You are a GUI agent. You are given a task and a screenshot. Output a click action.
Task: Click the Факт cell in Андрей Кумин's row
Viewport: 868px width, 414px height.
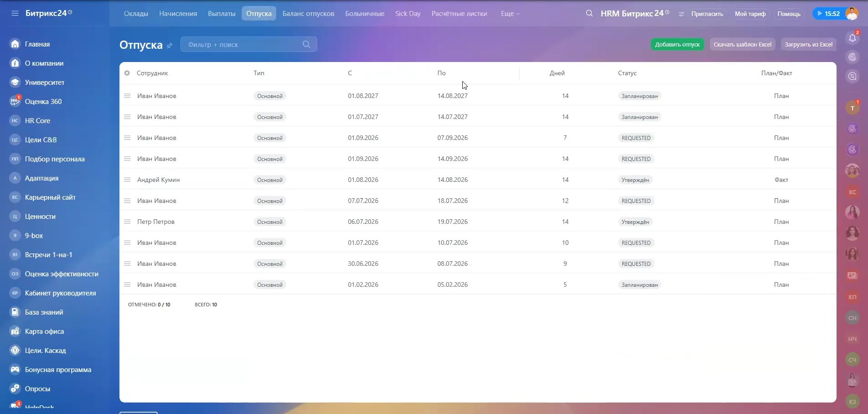pyautogui.click(x=781, y=180)
